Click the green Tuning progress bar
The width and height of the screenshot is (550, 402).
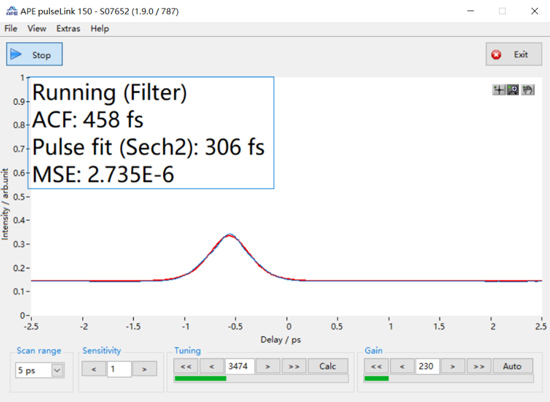[x=261, y=378]
